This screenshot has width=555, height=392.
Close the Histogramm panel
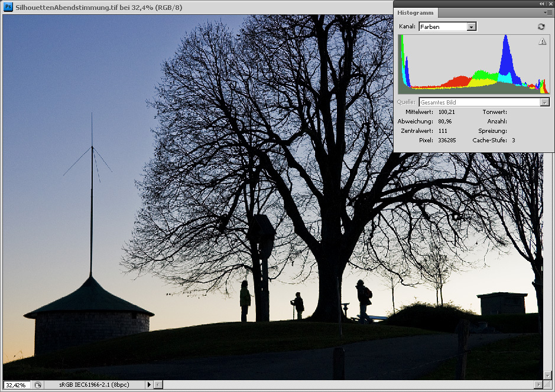550,4
